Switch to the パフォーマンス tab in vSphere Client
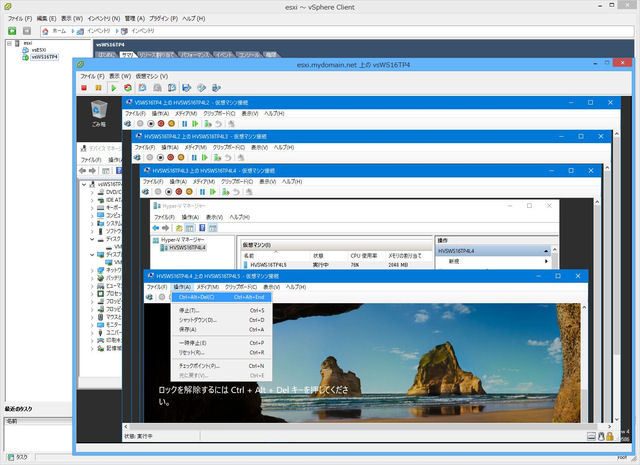 195,55
